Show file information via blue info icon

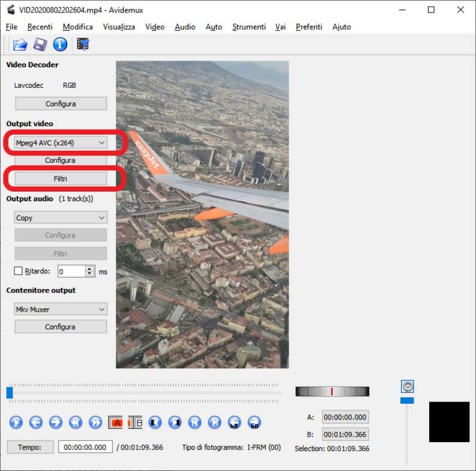pyautogui.click(x=60, y=44)
